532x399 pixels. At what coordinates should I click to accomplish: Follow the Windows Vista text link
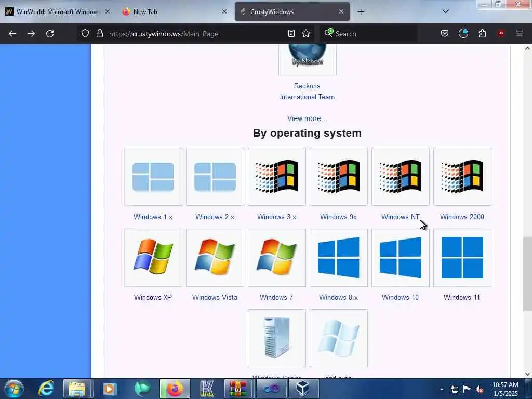click(x=215, y=297)
